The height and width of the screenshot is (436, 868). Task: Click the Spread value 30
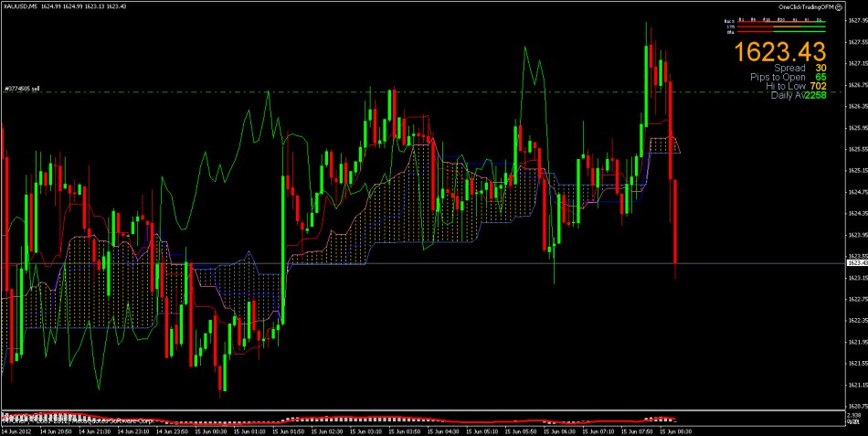click(821, 69)
